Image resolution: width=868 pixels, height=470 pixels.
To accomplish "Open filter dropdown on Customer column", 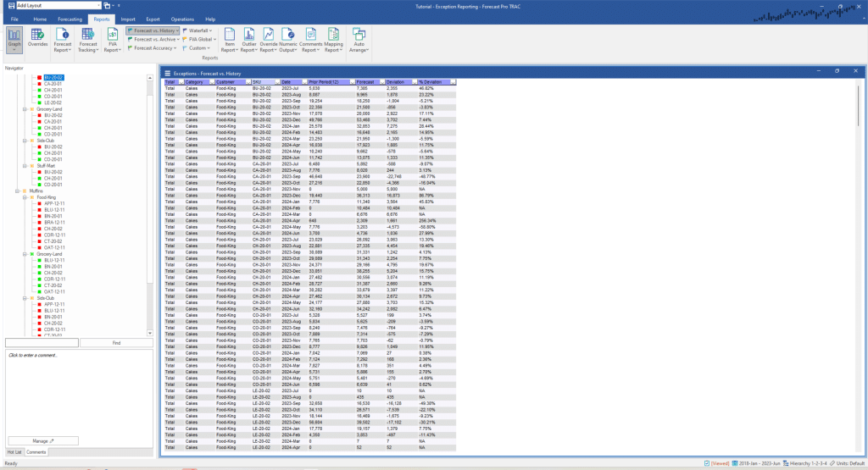I will pyautogui.click(x=248, y=82).
